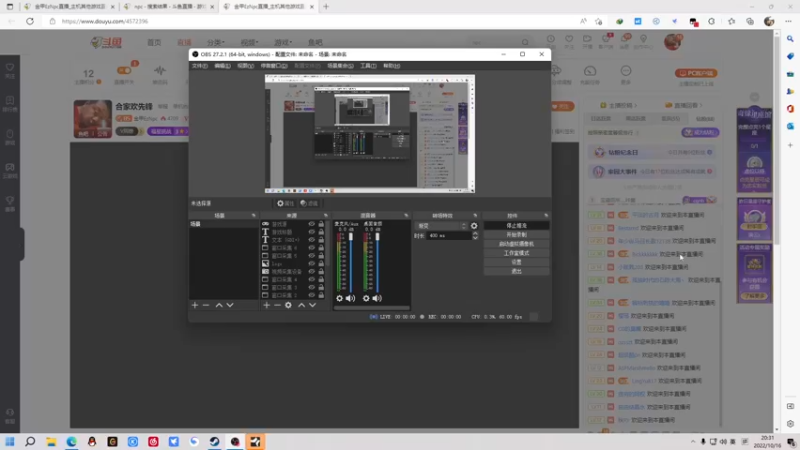
Task: Click 停止推流 to stop streaming
Action: (x=516, y=226)
